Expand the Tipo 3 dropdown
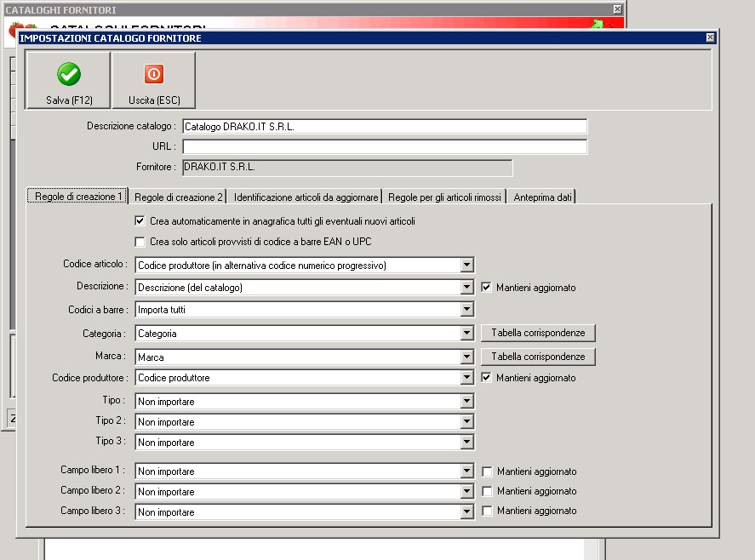This screenshot has height=560, width=755. [x=466, y=442]
